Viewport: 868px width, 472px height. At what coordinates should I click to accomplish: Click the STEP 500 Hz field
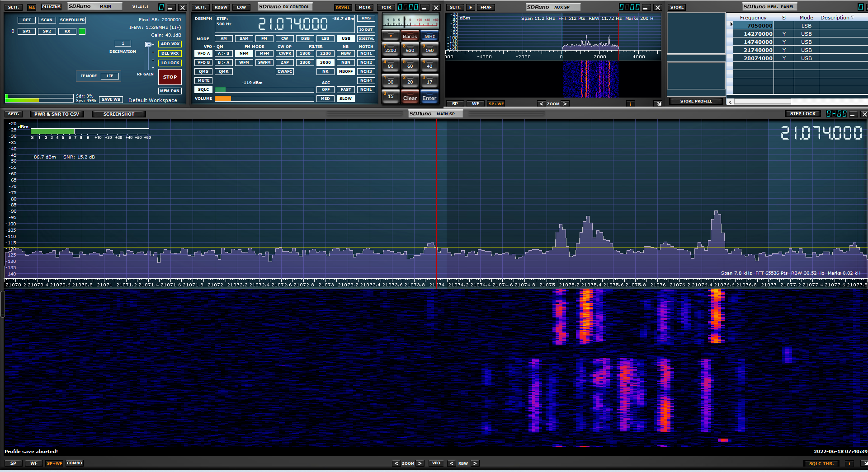coord(224,21)
